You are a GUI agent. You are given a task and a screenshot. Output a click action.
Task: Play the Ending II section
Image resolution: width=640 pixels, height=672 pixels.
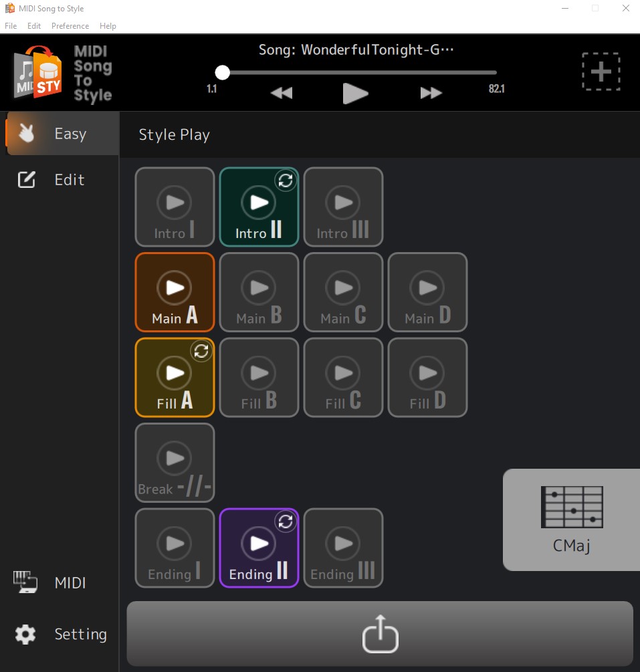pos(259,543)
